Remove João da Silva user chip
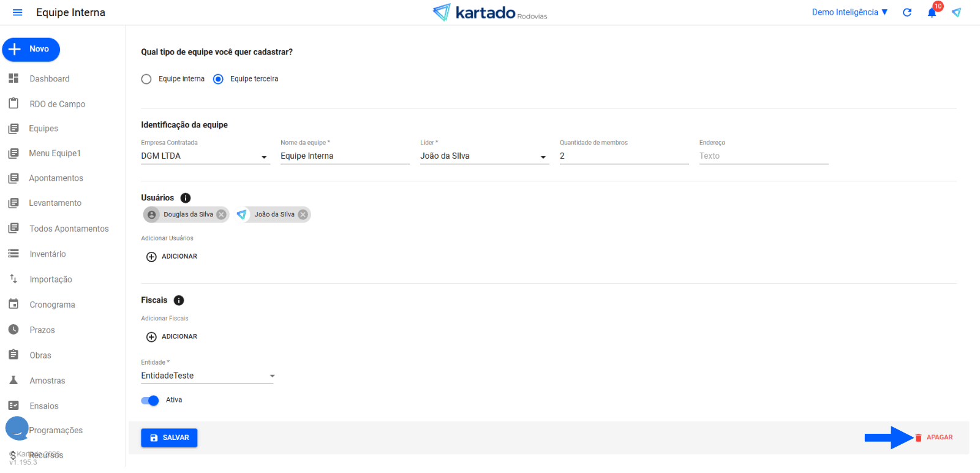 click(303, 214)
